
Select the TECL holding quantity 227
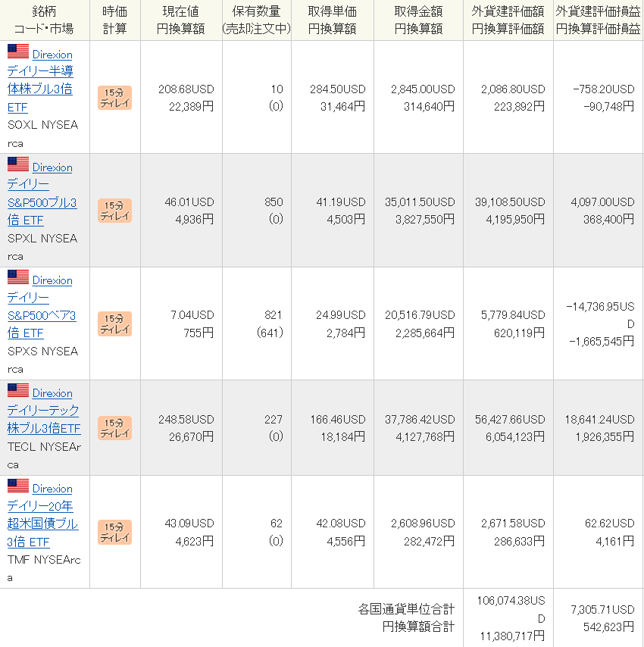tap(274, 420)
